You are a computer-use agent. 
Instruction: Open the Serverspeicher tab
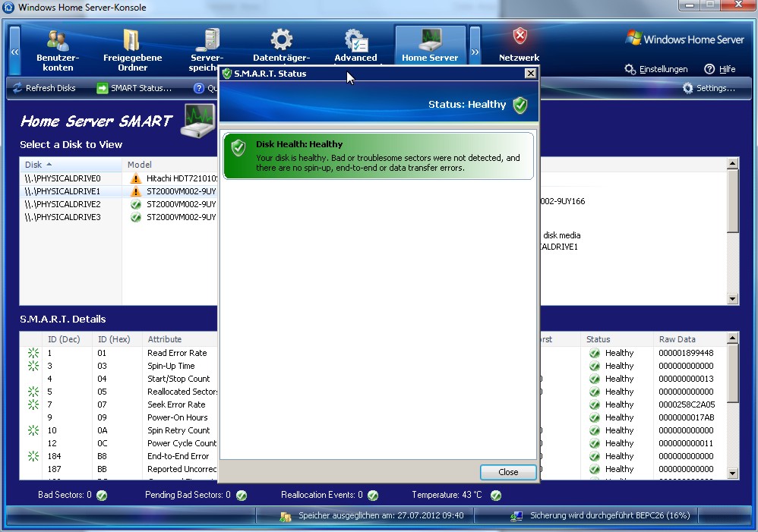(x=206, y=50)
